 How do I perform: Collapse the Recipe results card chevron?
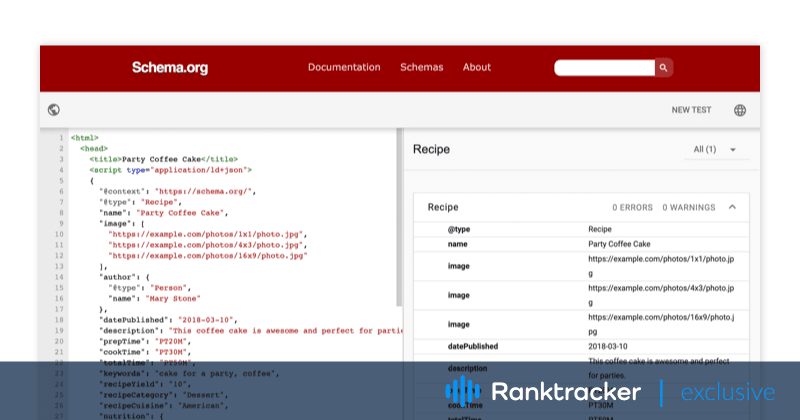tap(732, 207)
